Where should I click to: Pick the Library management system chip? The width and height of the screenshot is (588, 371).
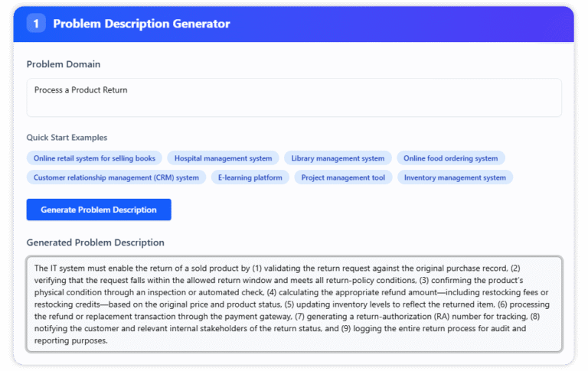tap(338, 158)
